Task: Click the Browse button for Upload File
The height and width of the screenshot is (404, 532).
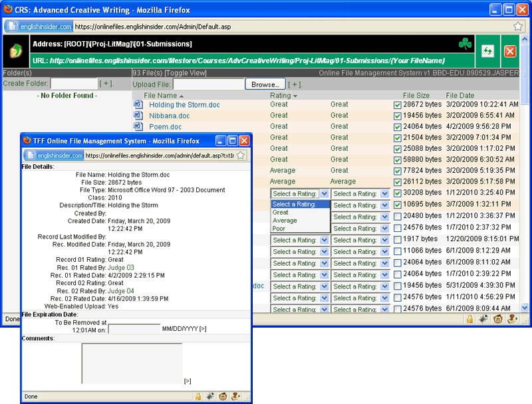Action: click(265, 84)
